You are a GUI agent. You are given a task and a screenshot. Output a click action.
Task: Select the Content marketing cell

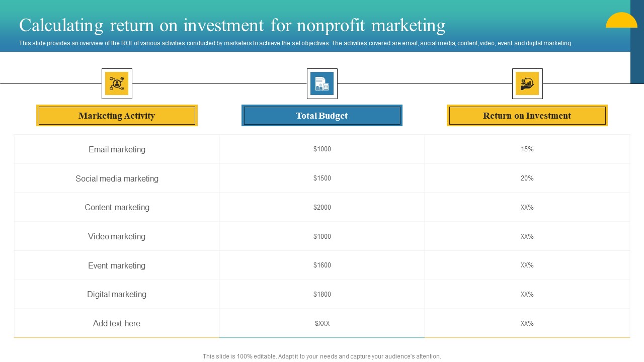click(x=117, y=207)
